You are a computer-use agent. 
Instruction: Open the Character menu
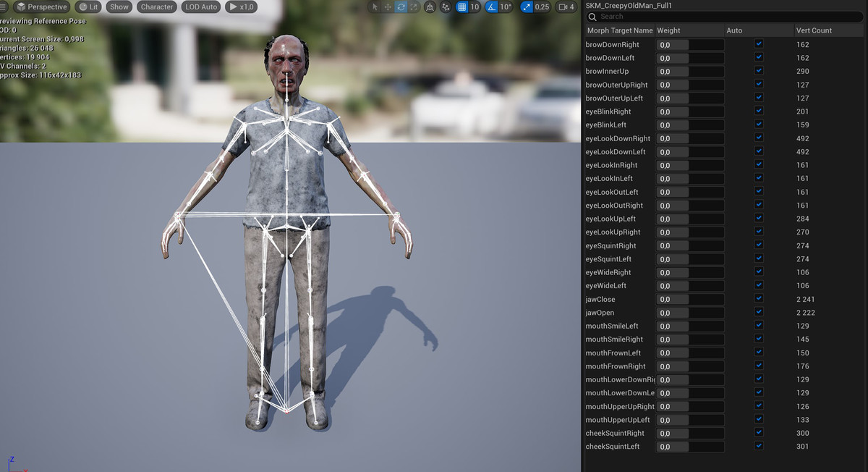pos(157,7)
